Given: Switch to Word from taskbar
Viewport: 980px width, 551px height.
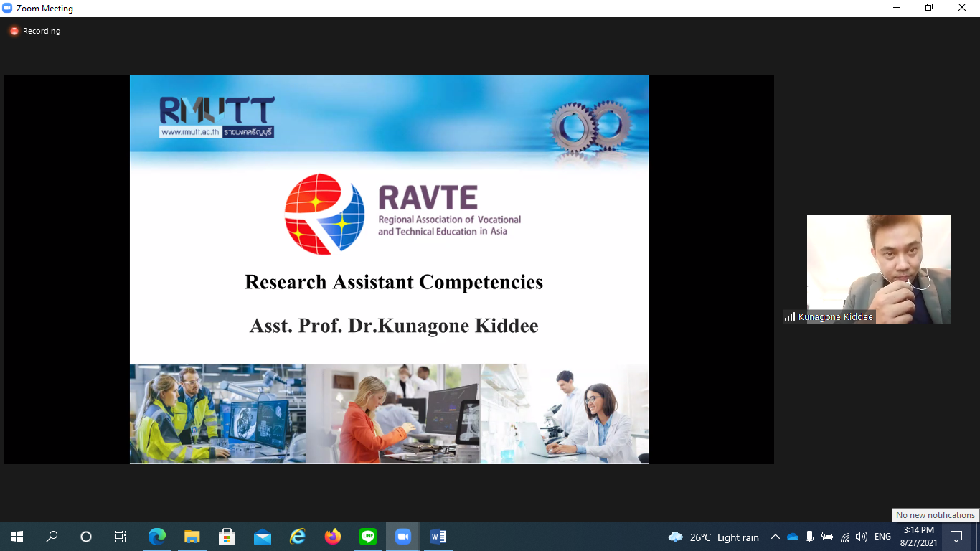Looking at the screenshot, I should (x=438, y=537).
